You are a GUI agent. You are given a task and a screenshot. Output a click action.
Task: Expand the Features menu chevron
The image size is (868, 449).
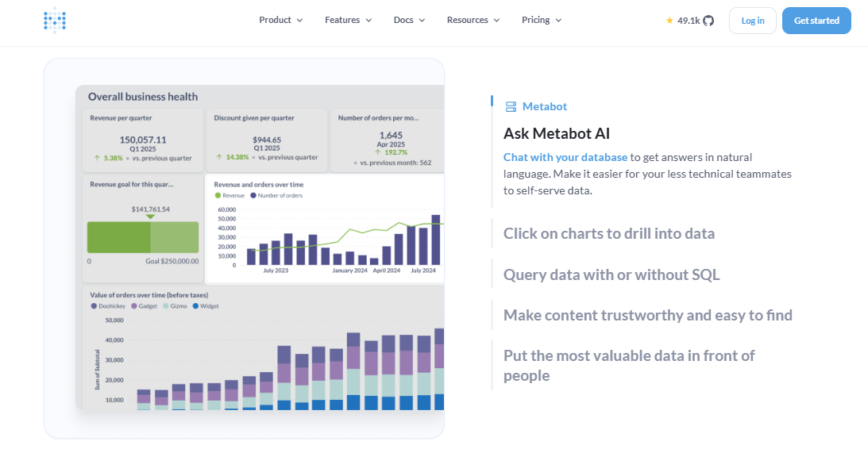(x=368, y=21)
